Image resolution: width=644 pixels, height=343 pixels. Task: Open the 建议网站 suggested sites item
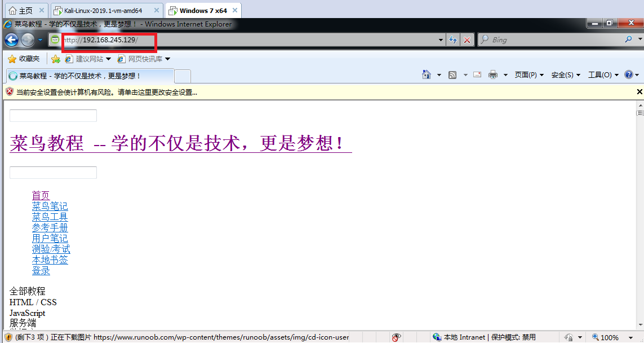88,59
